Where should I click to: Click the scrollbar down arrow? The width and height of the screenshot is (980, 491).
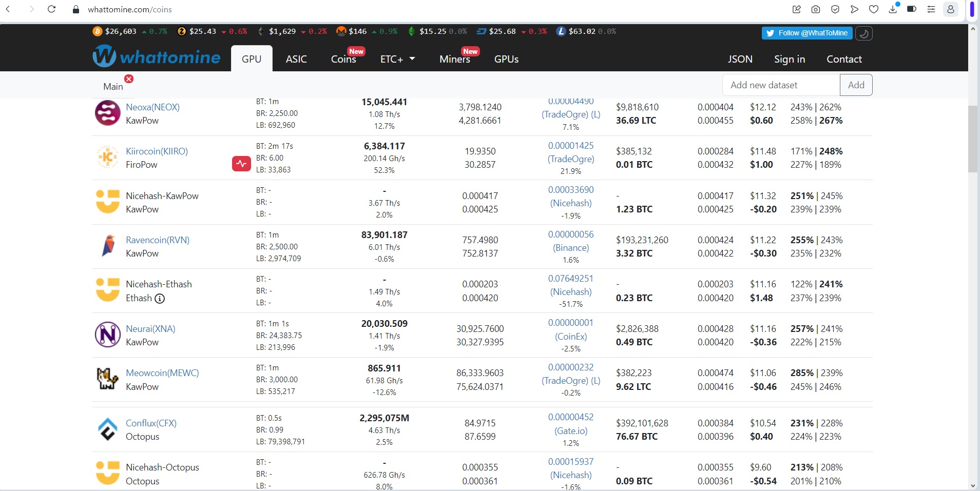coord(973,485)
